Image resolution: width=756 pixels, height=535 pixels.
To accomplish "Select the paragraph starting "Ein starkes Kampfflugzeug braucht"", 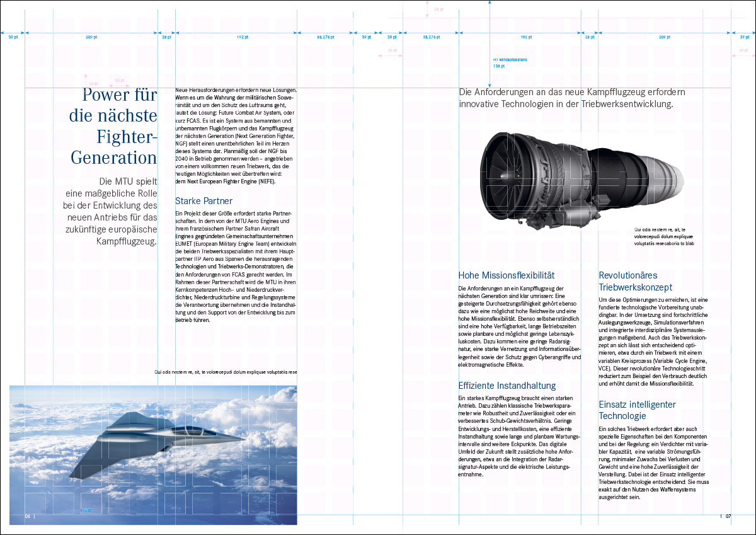I will click(x=519, y=436).
